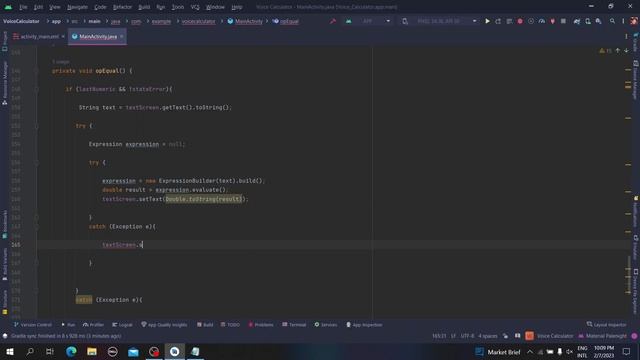This screenshot has width=640, height=360.
Task: Open the Problems tool window
Action: point(261,325)
